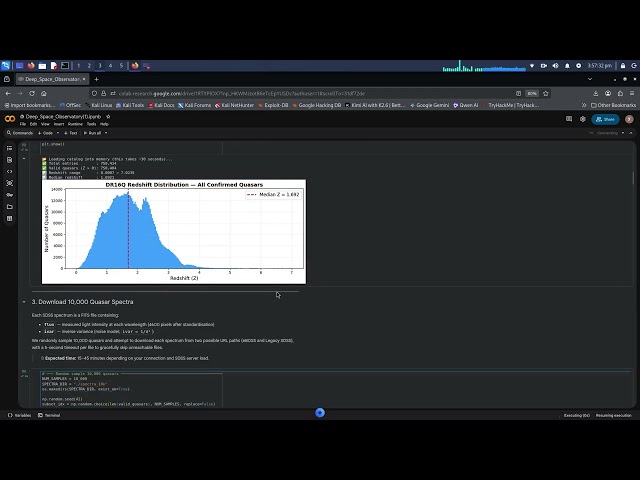Screen dimensions: 640x480
Task: Launch the terminal from the Kali panel
Action: pos(65,65)
